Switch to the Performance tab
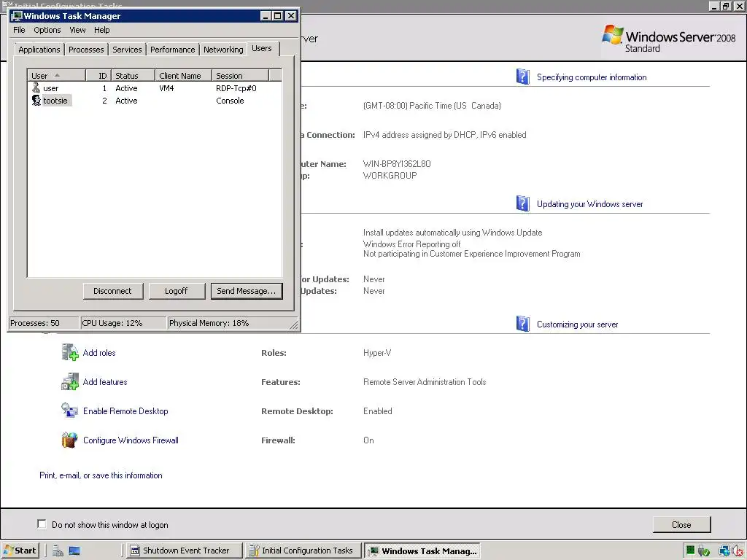The width and height of the screenshot is (747, 560). pyautogui.click(x=172, y=50)
